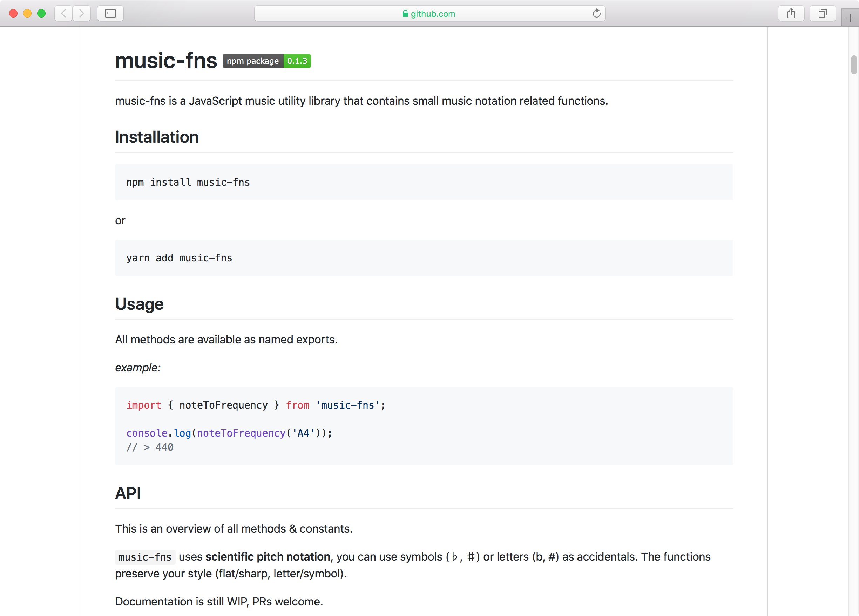Open the Share sheet icon
Viewport: 859px width, 616px height.
[x=791, y=14]
